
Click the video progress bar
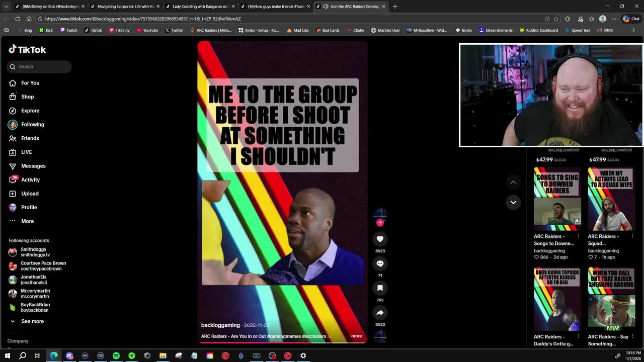click(x=282, y=342)
